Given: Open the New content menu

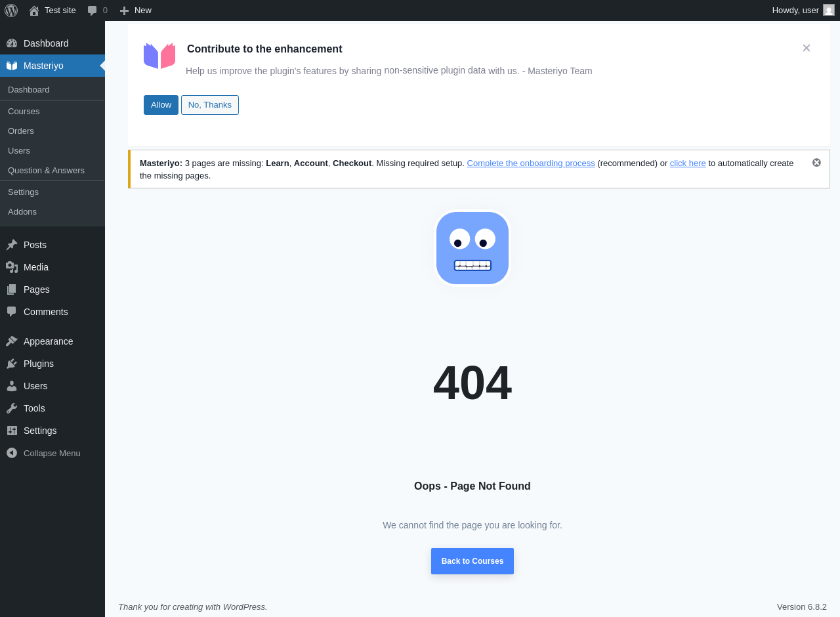Looking at the screenshot, I should [x=135, y=11].
